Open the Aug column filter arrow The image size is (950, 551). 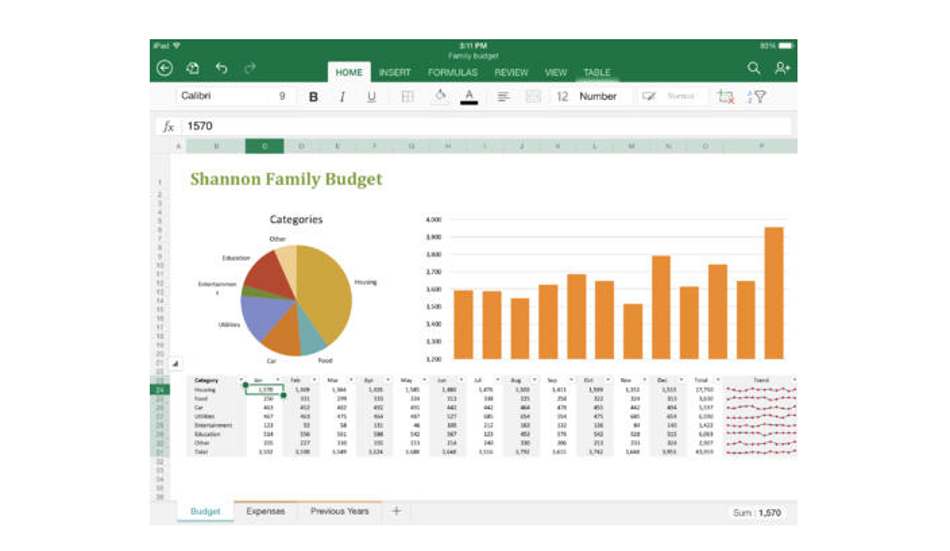(x=534, y=380)
